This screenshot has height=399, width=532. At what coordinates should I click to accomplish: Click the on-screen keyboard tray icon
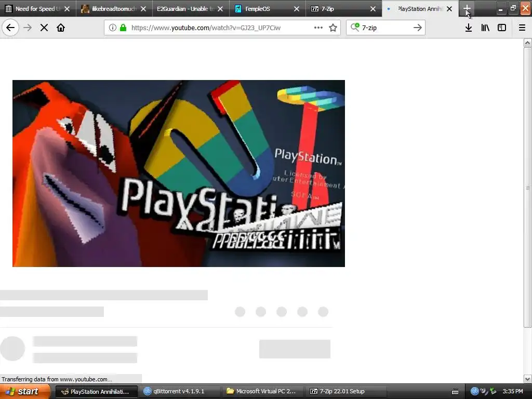point(455,392)
